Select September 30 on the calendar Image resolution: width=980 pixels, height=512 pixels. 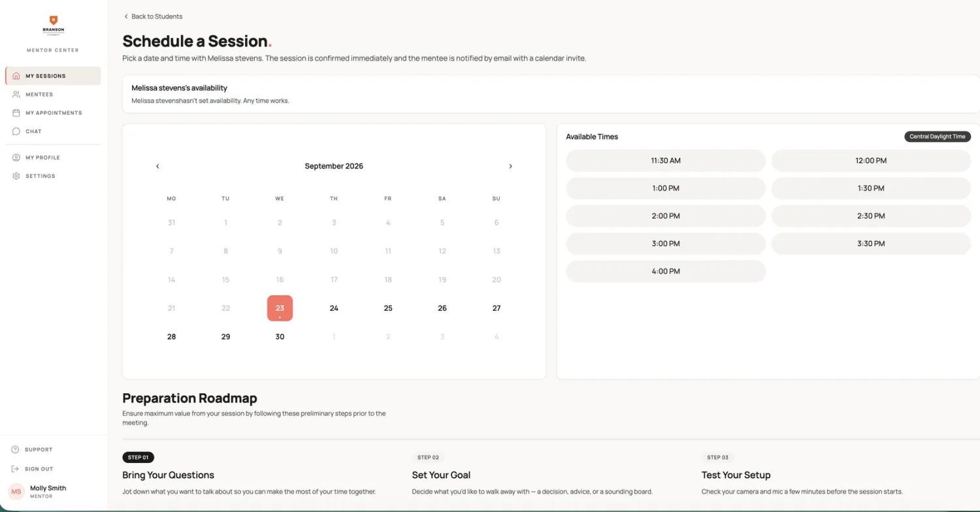[280, 337]
